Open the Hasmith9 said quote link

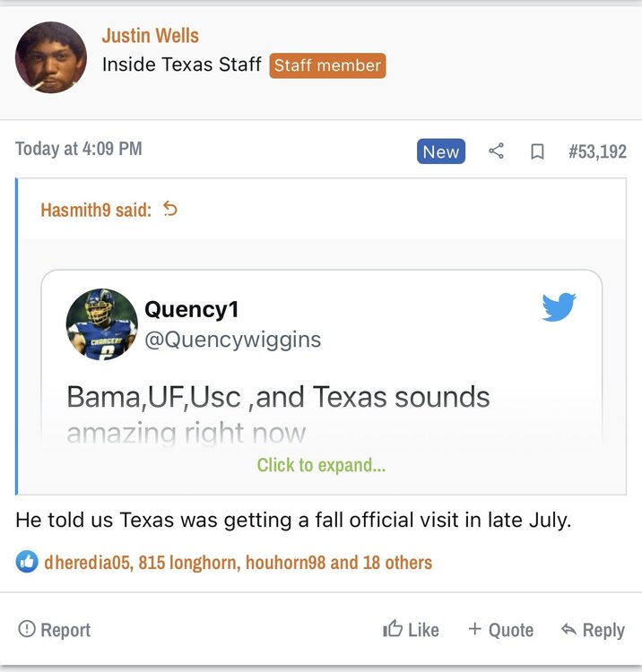coord(96,210)
